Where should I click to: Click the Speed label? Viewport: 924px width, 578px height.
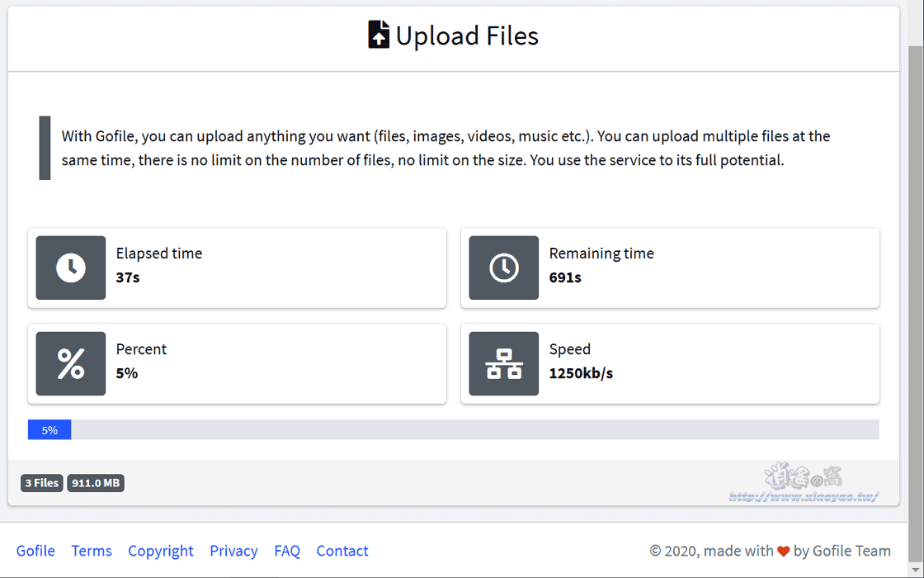click(570, 348)
